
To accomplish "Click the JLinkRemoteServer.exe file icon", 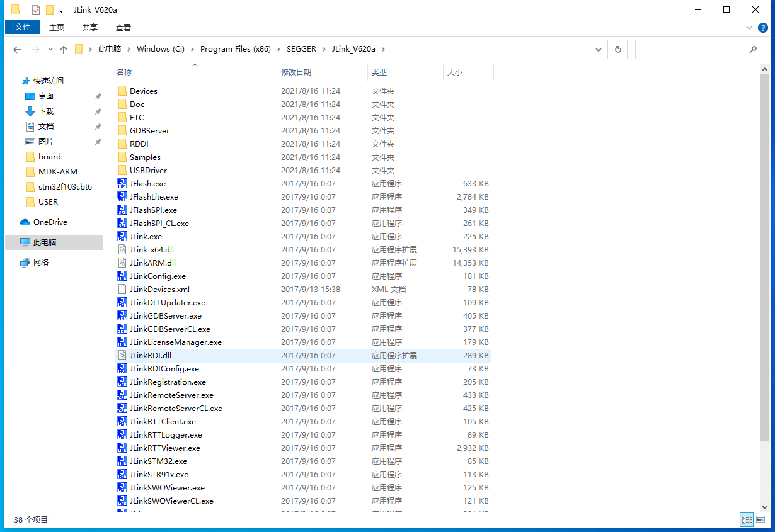I will [122, 395].
